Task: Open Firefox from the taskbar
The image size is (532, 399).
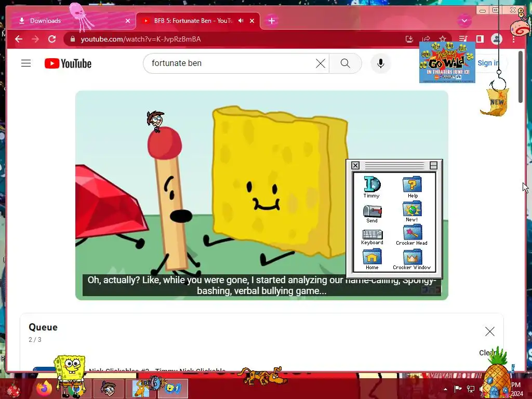Action: tap(44, 389)
